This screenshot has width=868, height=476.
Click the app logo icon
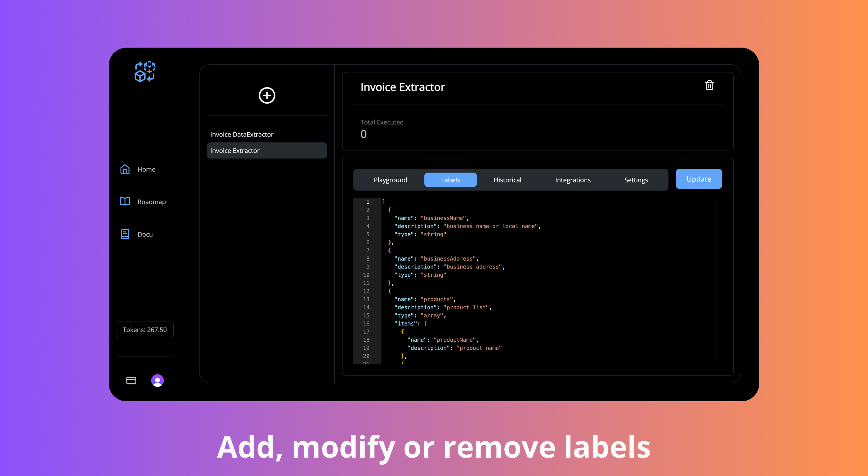(x=144, y=71)
